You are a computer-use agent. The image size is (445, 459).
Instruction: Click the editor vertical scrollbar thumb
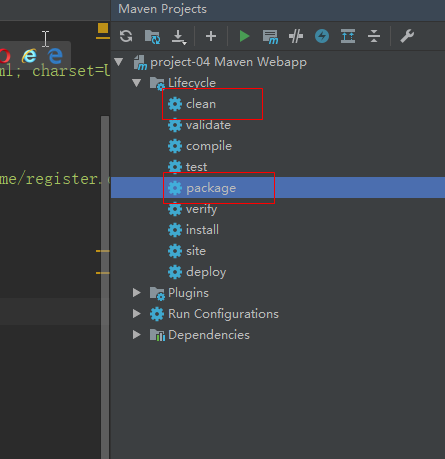[105, 287]
